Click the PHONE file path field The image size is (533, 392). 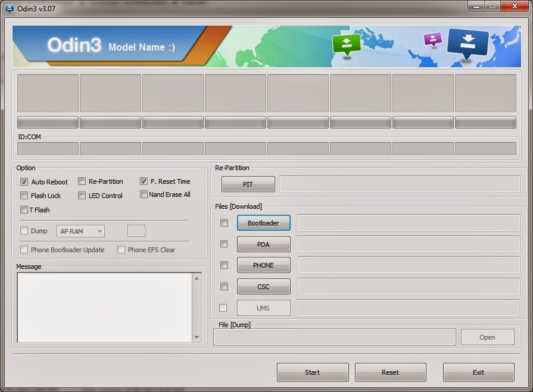point(409,265)
